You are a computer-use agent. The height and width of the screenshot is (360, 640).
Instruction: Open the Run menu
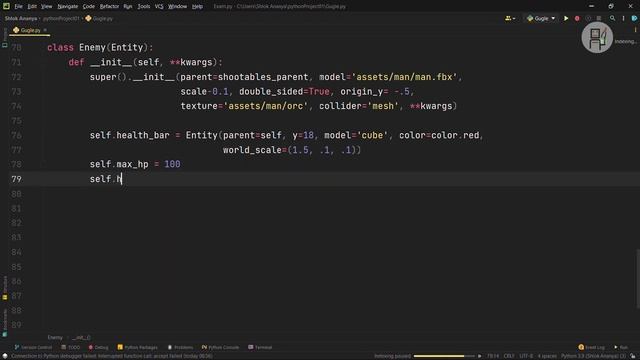[x=128, y=7]
